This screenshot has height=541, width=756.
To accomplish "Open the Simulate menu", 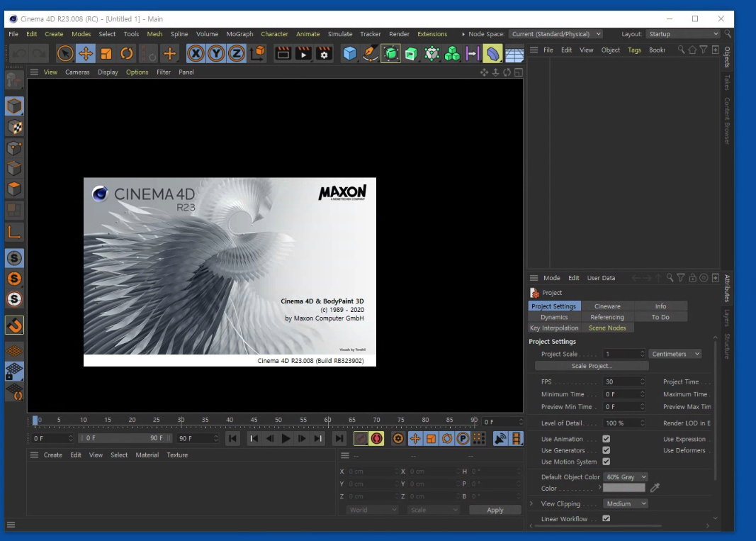I will click(x=340, y=34).
